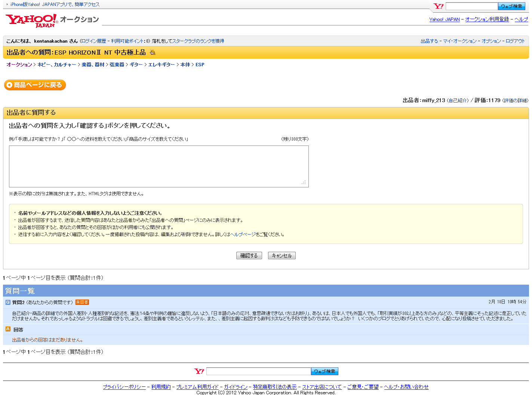Open the Yahoo! JAPAN link in the header
The height and width of the screenshot is (395, 532).
point(445,19)
